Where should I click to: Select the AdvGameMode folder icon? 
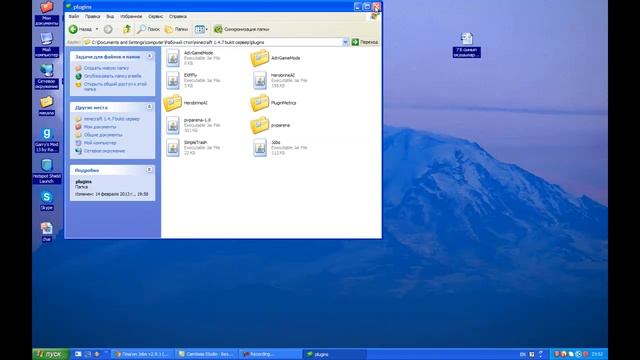pyautogui.click(x=260, y=58)
